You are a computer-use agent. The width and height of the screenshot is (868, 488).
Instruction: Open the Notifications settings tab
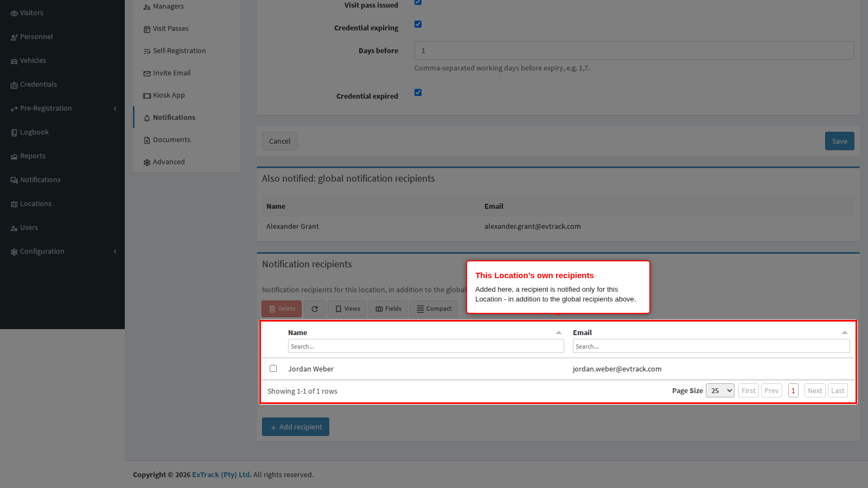187,118
